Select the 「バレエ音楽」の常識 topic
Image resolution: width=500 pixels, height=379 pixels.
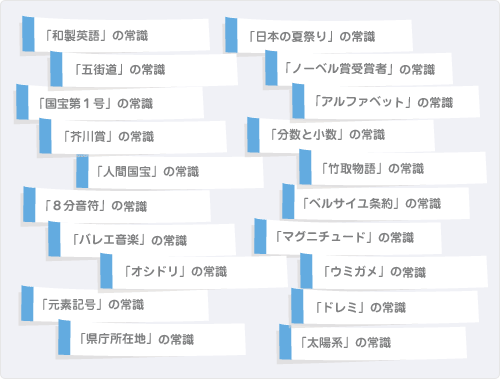click(x=142, y=239)
